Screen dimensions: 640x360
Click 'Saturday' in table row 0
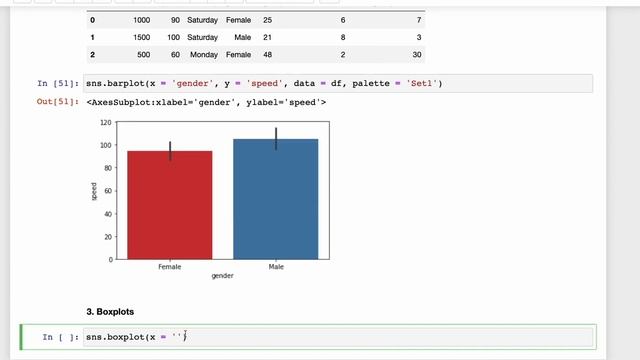pyautogui.click(x=202, y=20)
